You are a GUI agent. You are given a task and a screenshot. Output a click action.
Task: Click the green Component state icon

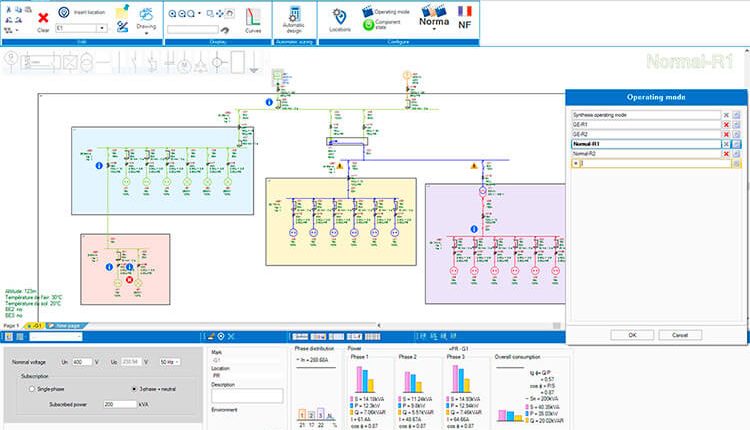coord(368,25)
